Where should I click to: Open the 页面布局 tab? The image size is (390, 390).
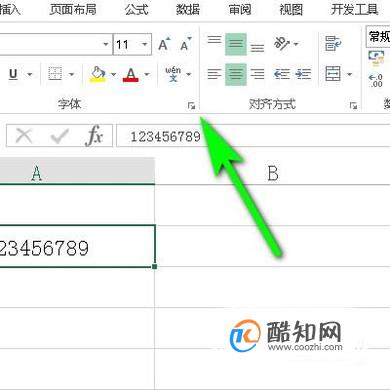73,9
